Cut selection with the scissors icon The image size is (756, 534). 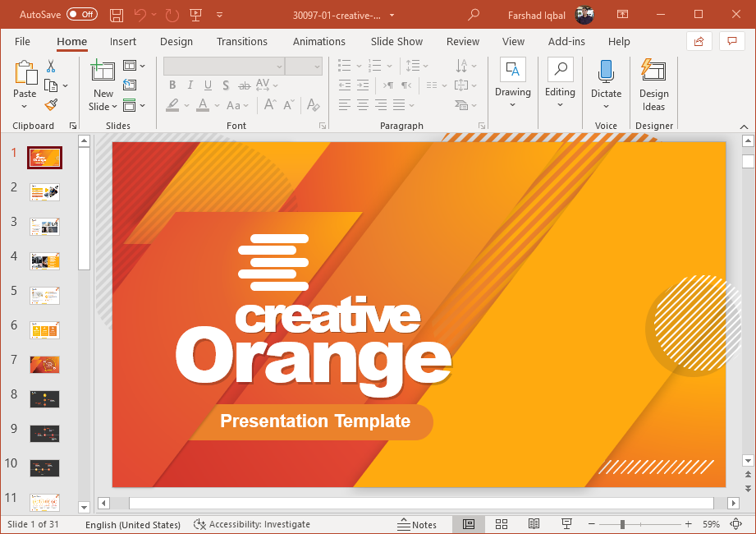51,67
